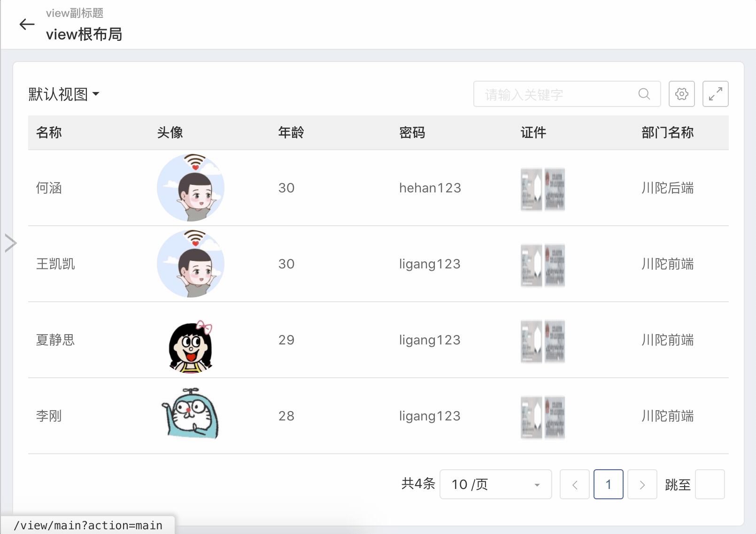Screen dimensions: 756x534
Task: View 李刚's second ID document thumbnail
Action: (x=555, y=418)
